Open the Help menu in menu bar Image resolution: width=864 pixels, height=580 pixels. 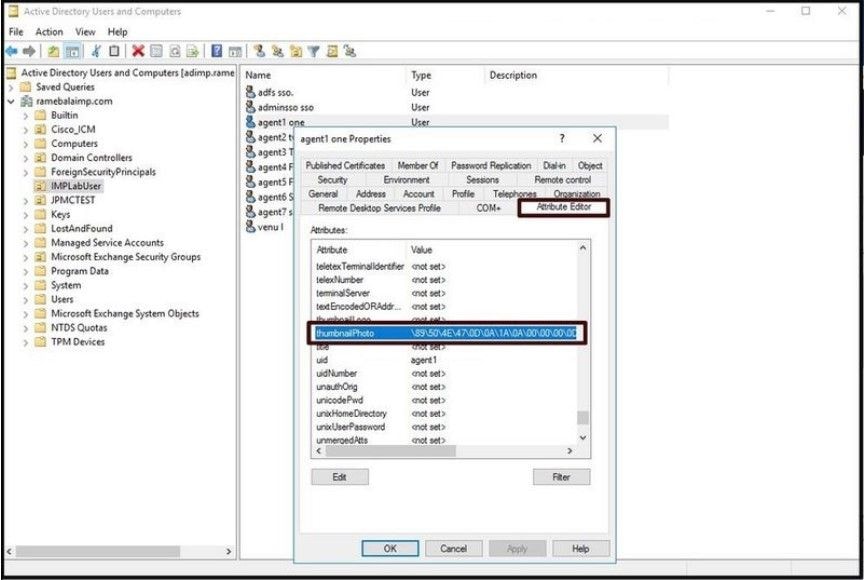pos(117,32)
